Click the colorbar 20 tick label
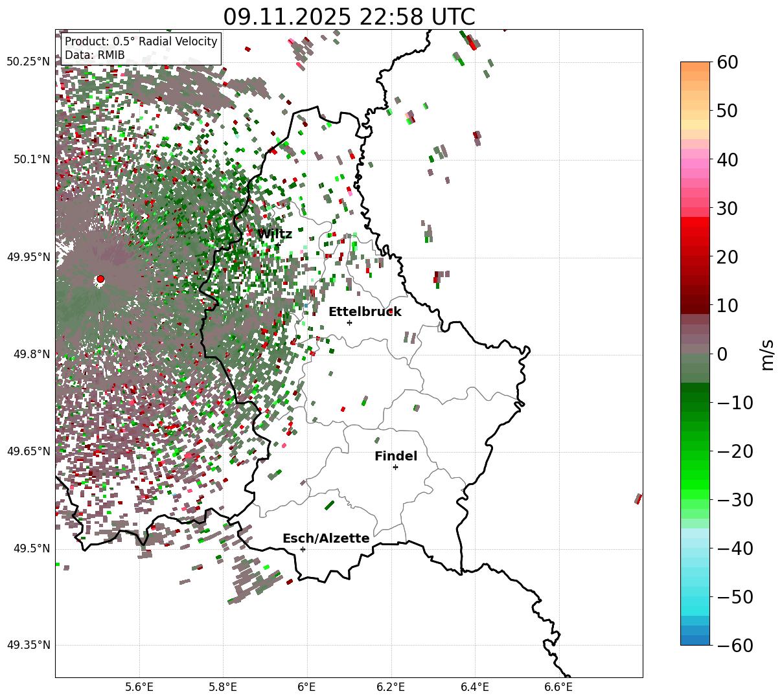 click(x=726, y=257)
